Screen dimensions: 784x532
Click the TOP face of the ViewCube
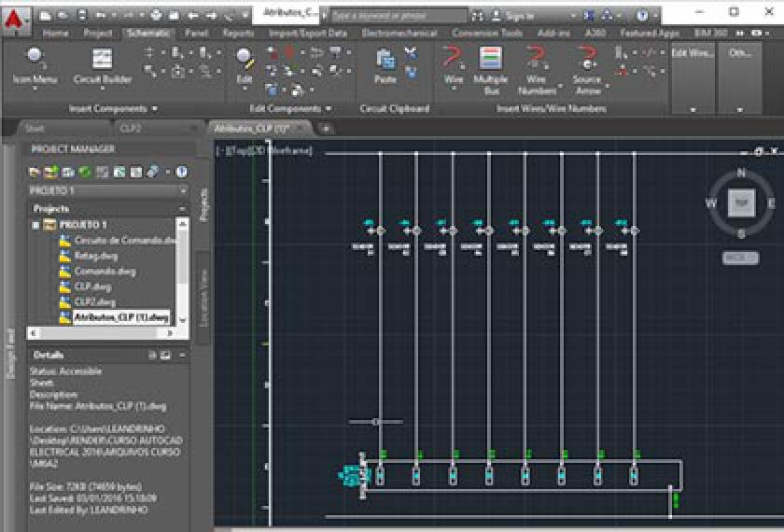point(741,203)
